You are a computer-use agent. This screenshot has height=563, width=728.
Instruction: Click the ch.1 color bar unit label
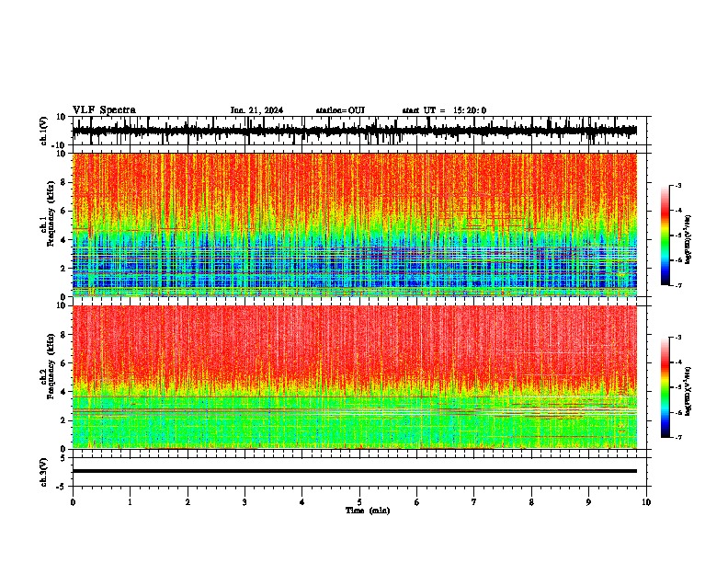(x=688, y=240)
